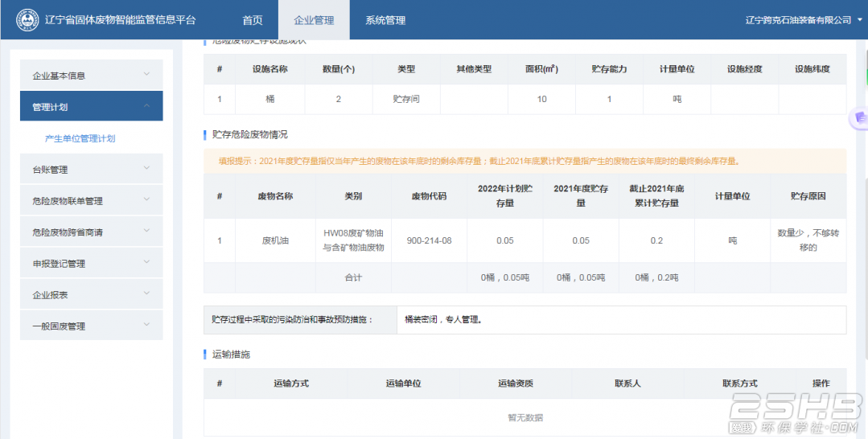
Task: Click the 废物代码 column header
Action: [429, 196]
